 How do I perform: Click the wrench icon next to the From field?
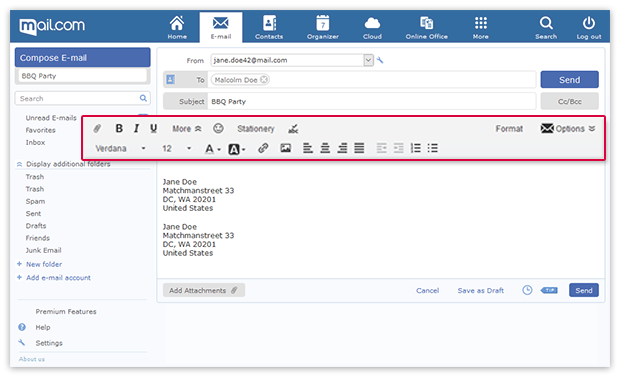coord(380,60)
